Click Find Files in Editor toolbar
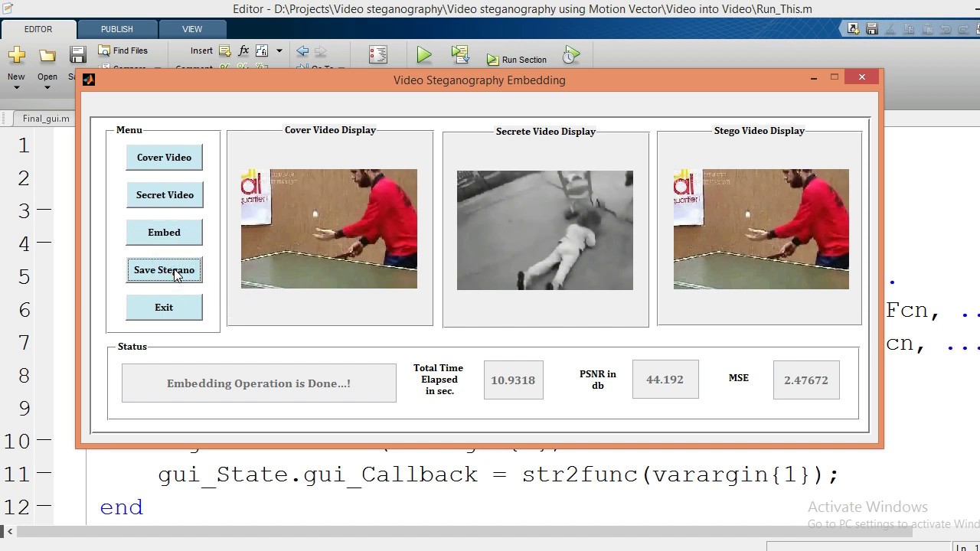The height and width of the screenshot is (551, 980). click(122, 51)
